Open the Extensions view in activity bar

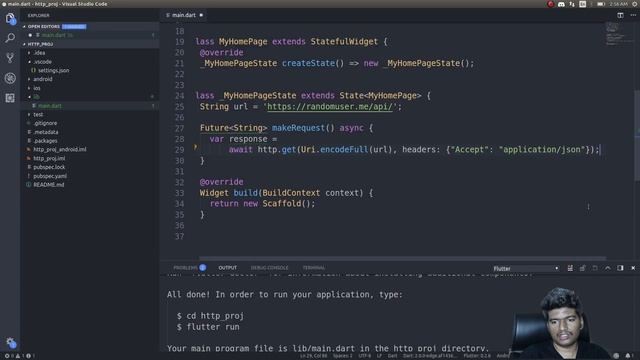10,98
